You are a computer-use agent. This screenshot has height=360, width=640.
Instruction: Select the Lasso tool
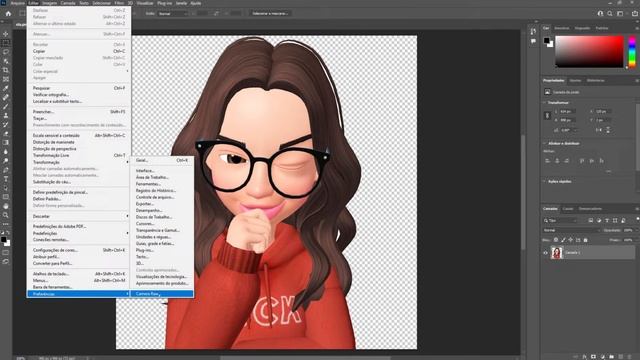point(6,52)
